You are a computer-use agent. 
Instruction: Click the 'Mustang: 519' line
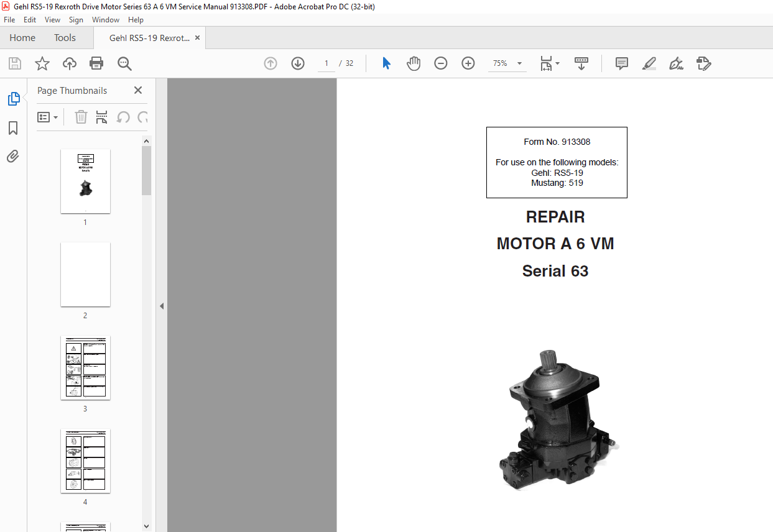557,183
